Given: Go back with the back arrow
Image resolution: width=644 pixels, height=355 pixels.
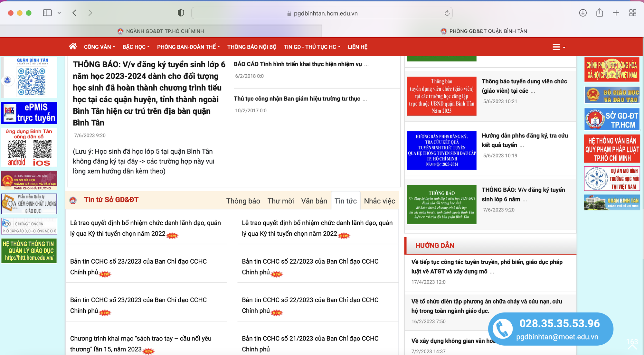Looking at the screenshot, I should pos(74,13).
